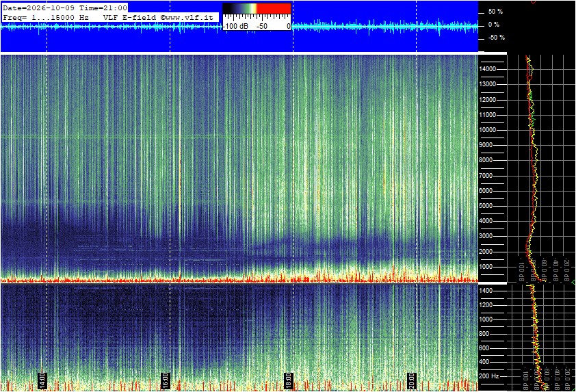The height and width of the screenshot is (392, 576).
Task: Click the -100 dB label under color scale
Action: pyautogui.click(x=235, y=26)
